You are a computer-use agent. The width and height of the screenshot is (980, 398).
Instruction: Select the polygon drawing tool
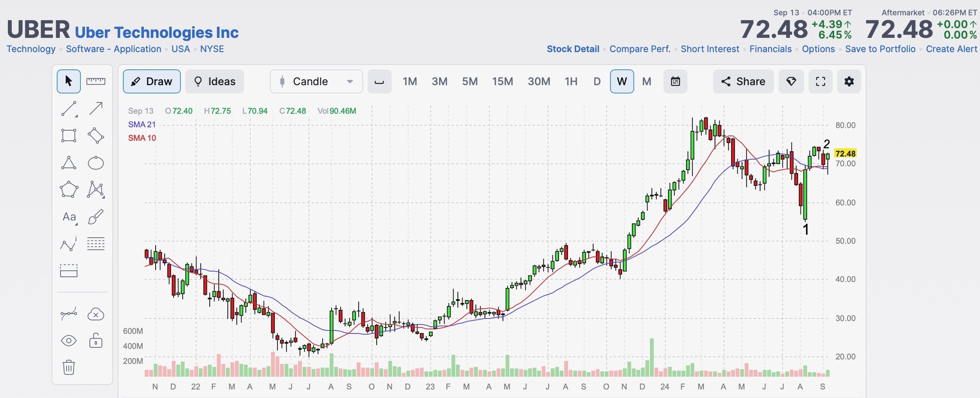69,190
